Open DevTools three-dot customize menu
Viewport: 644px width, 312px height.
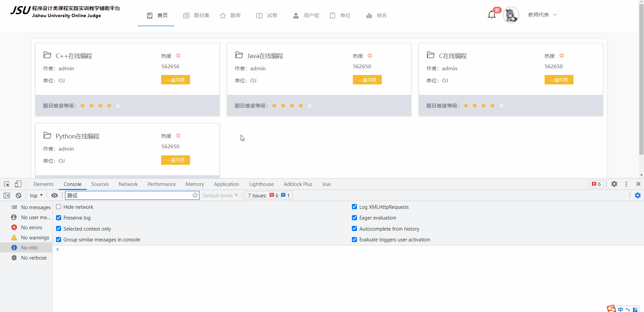[x=626, y=184]
